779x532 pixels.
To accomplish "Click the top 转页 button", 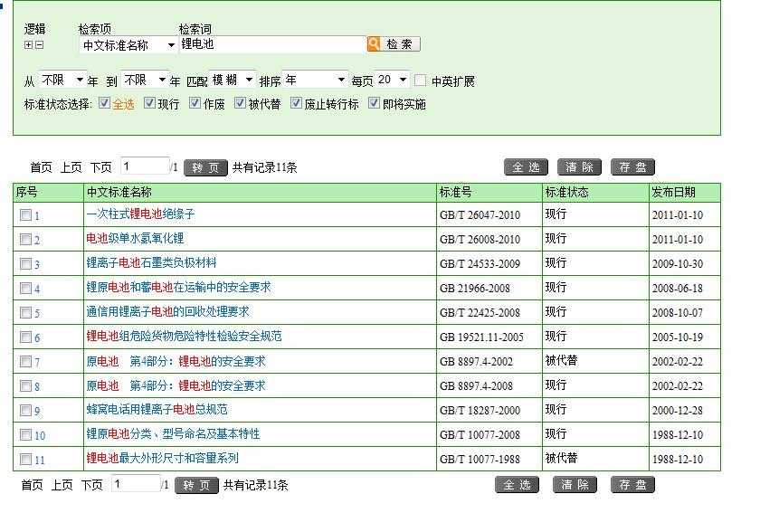I will click(205, 168).
